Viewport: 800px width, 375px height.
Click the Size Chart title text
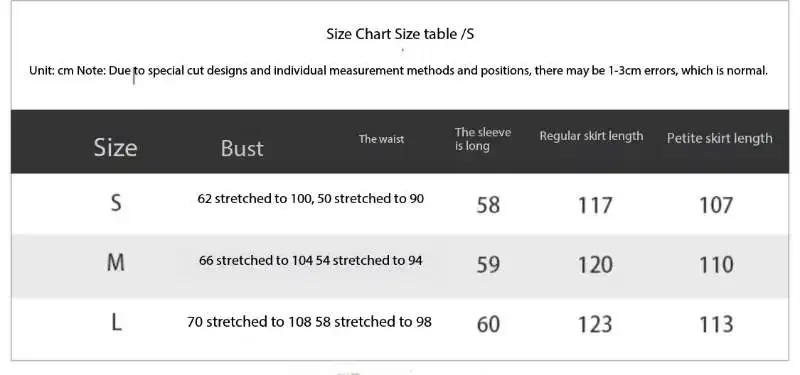click(400, 34)
